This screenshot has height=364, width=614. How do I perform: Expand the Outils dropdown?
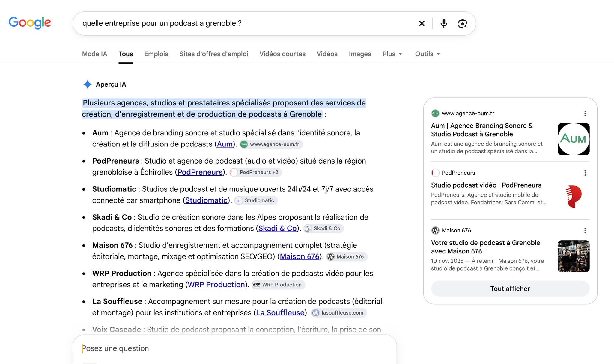pyautogui.click(x=428, y=54)
